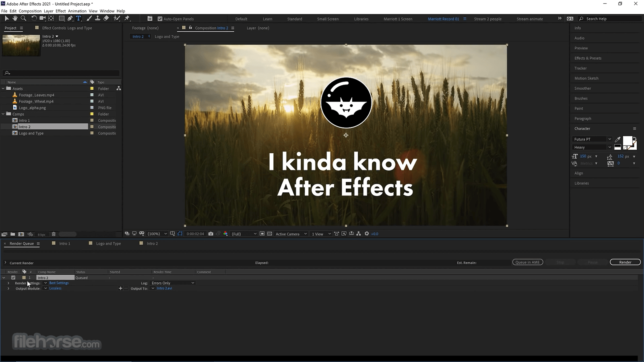This screenshot has width=644, height=362.
Task: Toggle the composition viewer lock icon
Action: tap(190, 28)
